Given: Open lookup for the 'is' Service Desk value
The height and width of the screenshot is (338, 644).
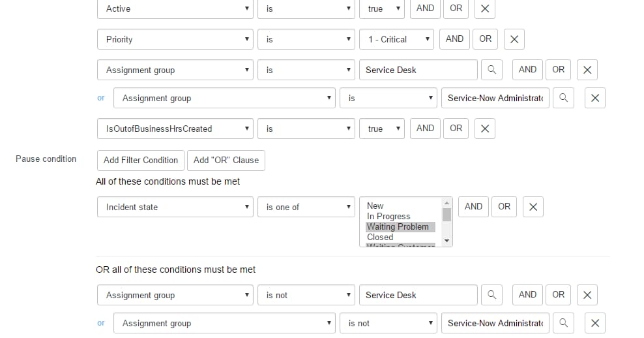Looking at the screenshot, I should 491,70.
